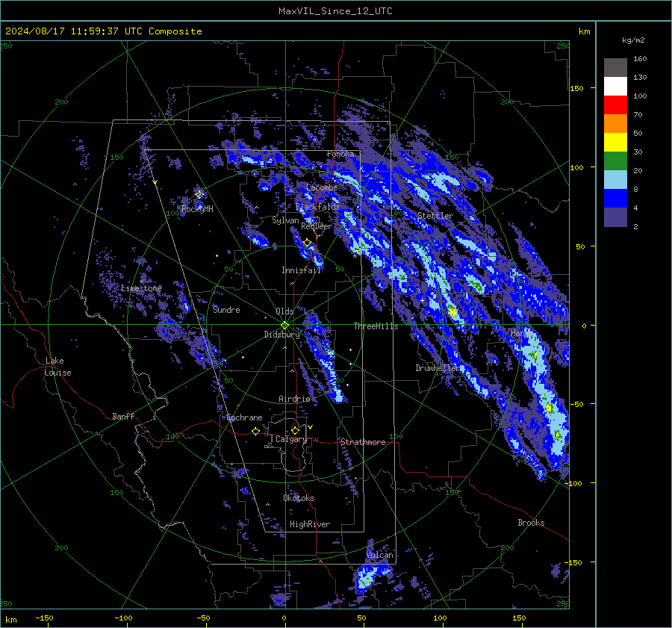This screenshot has width=672, height=628.
Task: Click the Blackfalds town label
Action: 317,207
